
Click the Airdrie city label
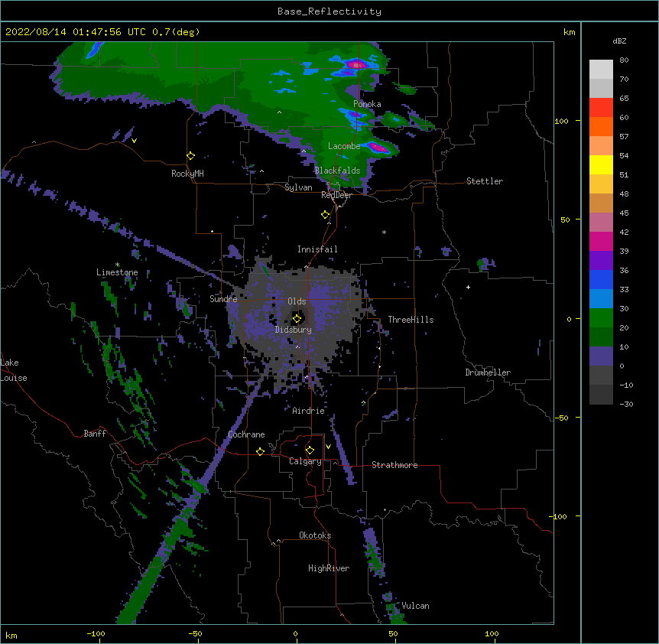309,411
